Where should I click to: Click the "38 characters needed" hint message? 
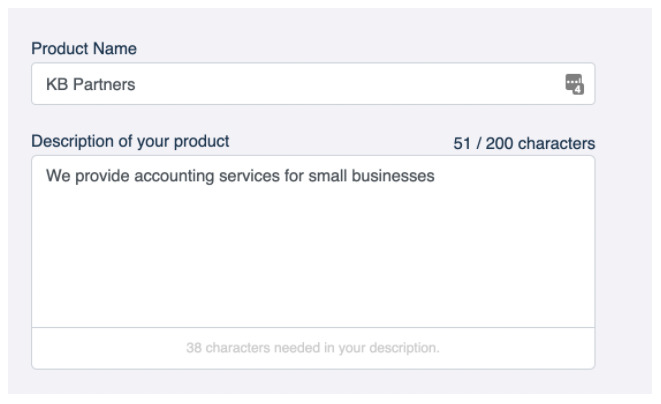313,348
